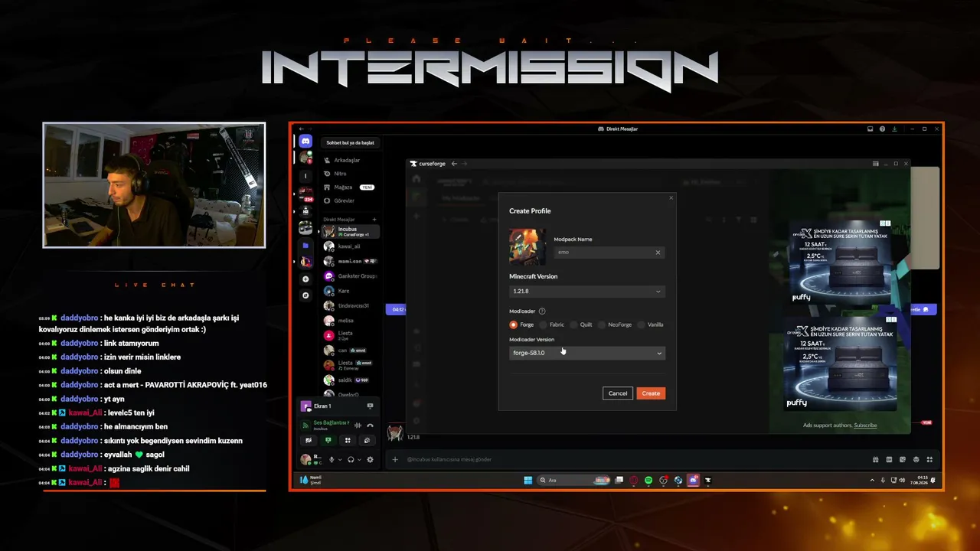The width and height of the screenshot is (980, 551).
Task: Open Spotify from the taskbar
Action: coord(648,481)
